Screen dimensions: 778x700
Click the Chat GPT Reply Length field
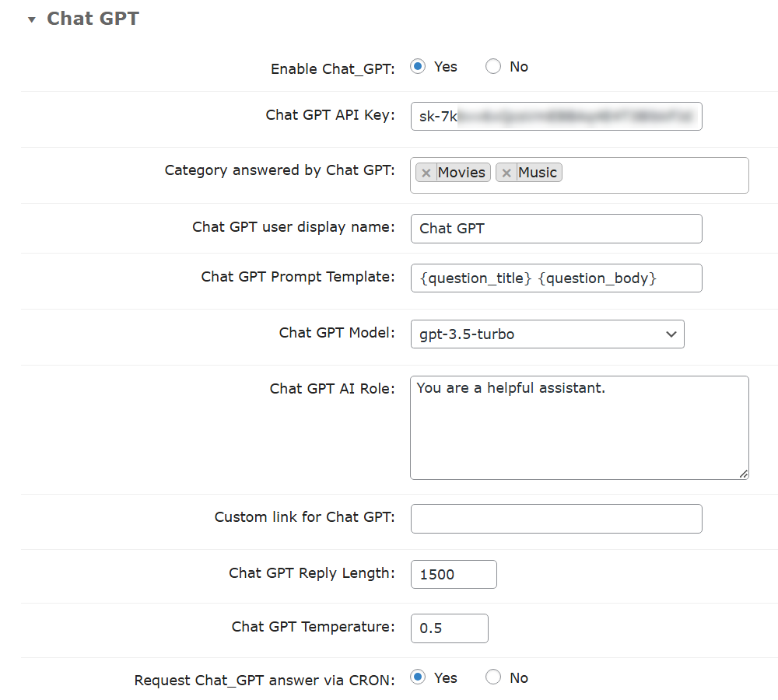(x=454, y=575)
